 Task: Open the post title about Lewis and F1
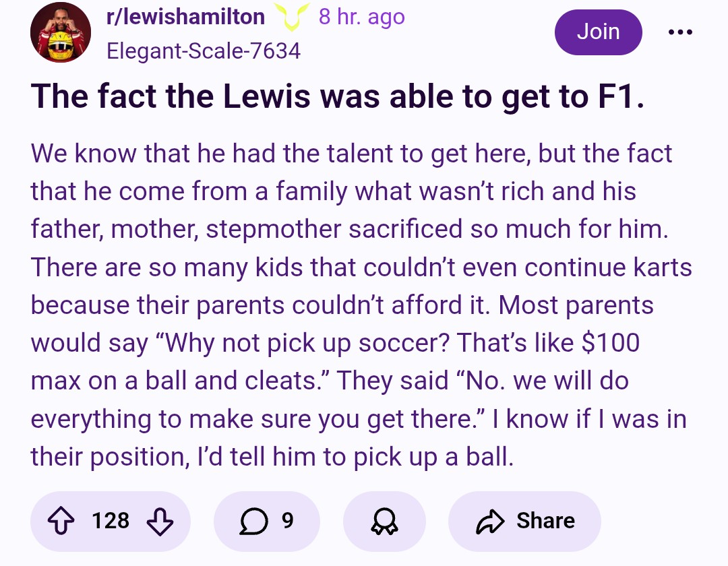click(338, 96)
